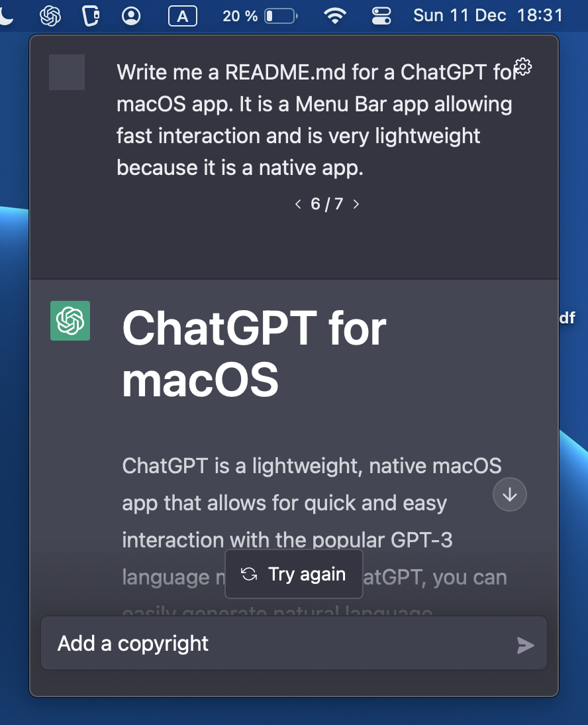588x725 pixels.
Task: Click the Add a copyright input field
Action: [199, 643]
